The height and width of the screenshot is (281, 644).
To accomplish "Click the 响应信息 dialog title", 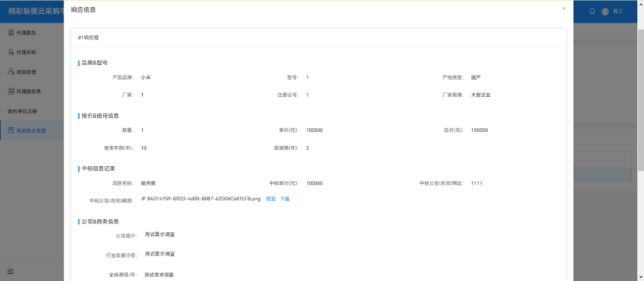I will coord(83,10).
